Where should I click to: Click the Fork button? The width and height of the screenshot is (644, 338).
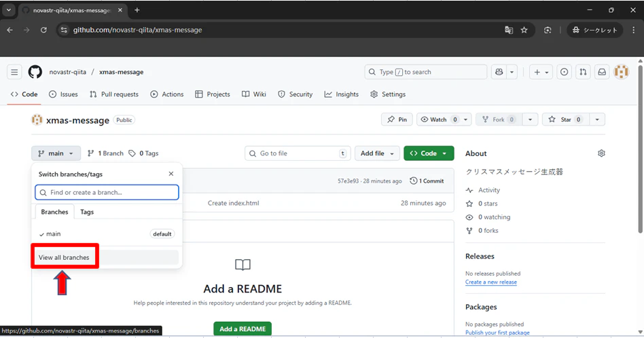[499, 119]
